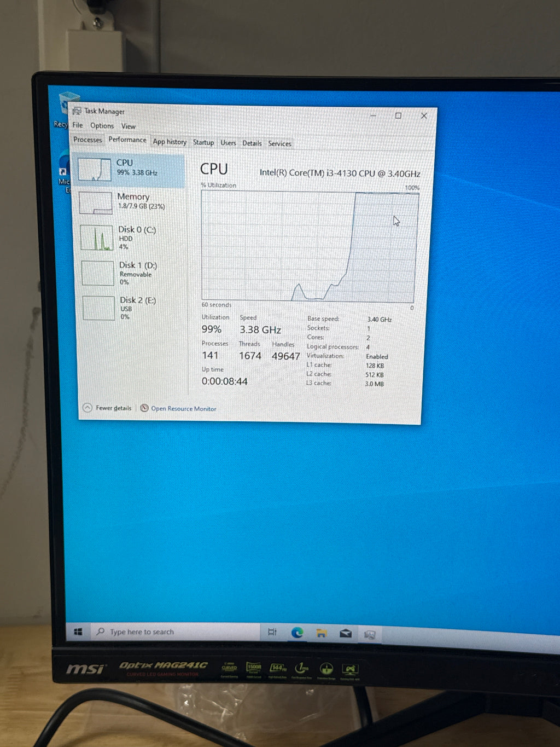Open Task View from the taskbar
The image size is (560, 747).
[x=272, y=632]
